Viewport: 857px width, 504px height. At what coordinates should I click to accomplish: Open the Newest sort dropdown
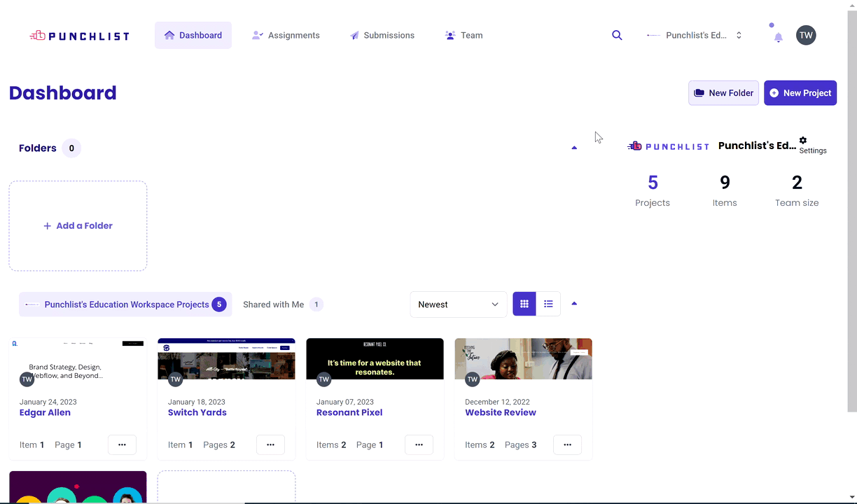coord(459,304)
